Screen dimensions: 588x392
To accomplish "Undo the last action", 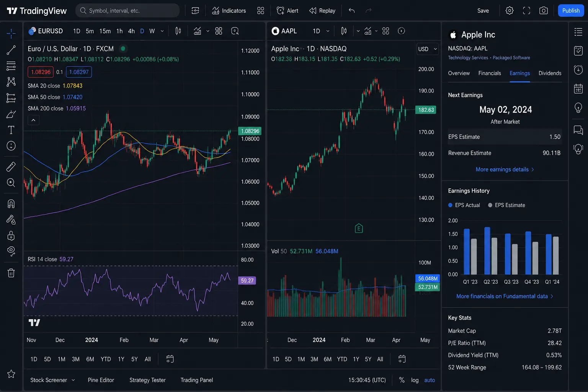I will coord(352,11).
